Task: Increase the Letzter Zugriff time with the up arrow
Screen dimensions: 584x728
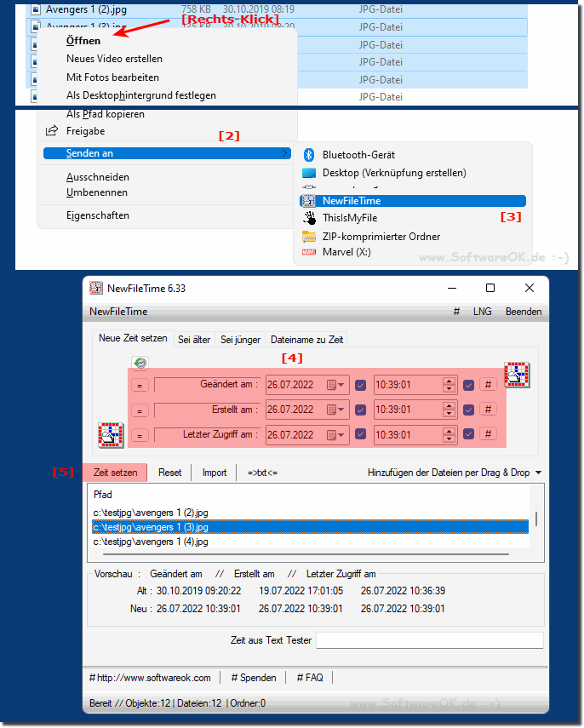Action: coord(449,432)
